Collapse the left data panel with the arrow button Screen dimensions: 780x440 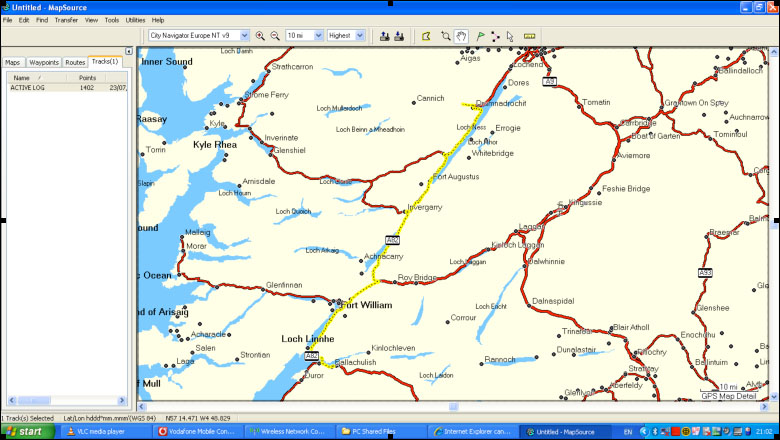pos(129,51)
